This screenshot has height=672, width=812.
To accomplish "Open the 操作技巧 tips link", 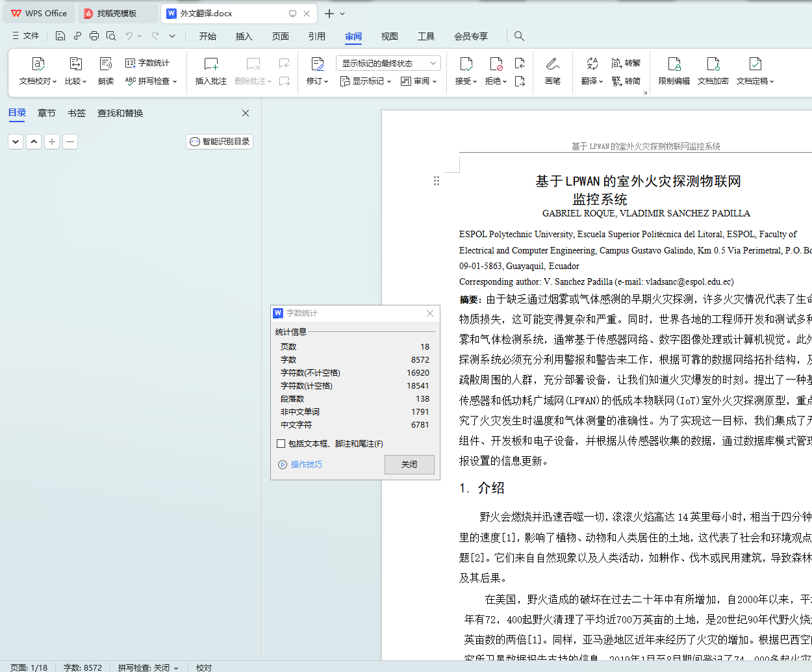I will point(306,465).
